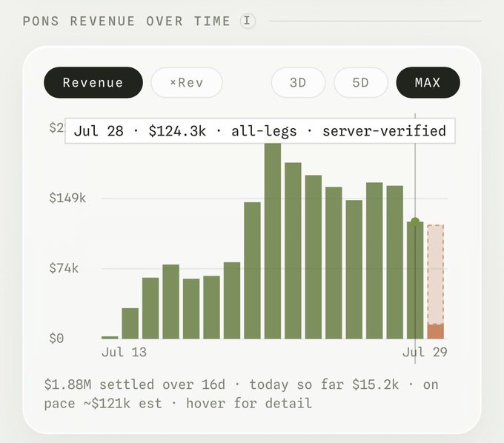
Task: Click the '$1.88M settled over 16d' summary text
Action: (135, 384)
